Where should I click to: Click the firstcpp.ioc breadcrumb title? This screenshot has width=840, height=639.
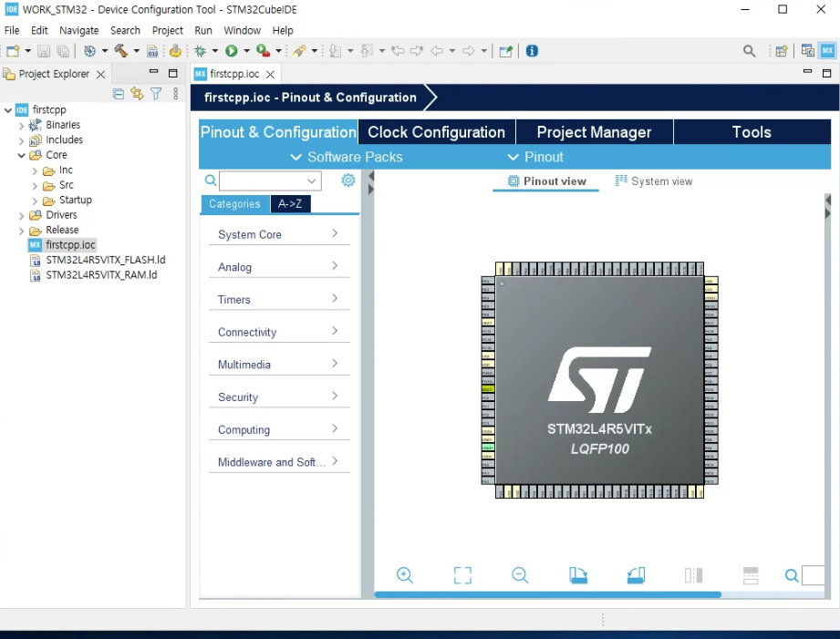[310, 98]
